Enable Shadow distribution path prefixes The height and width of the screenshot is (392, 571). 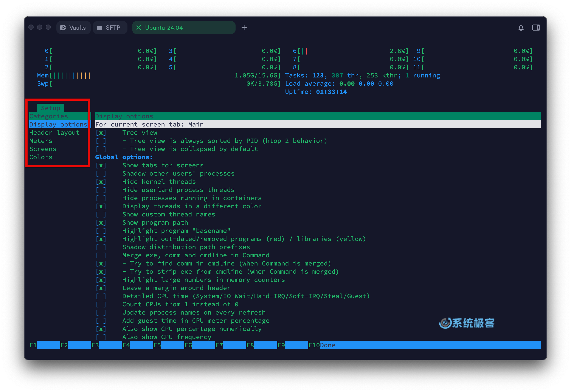(101, 247)
